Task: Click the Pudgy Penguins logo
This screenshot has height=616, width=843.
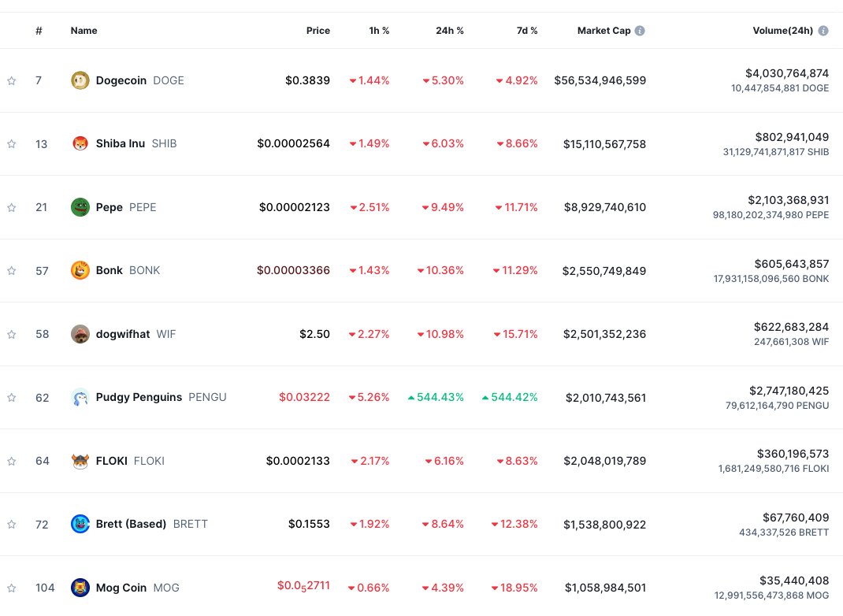Action: (x=80, y=397)
